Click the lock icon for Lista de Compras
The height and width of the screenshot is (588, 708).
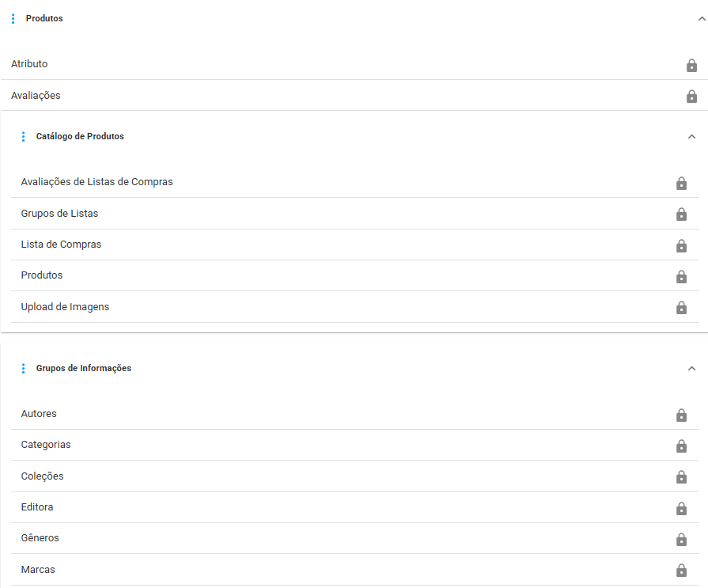point(681,245)
